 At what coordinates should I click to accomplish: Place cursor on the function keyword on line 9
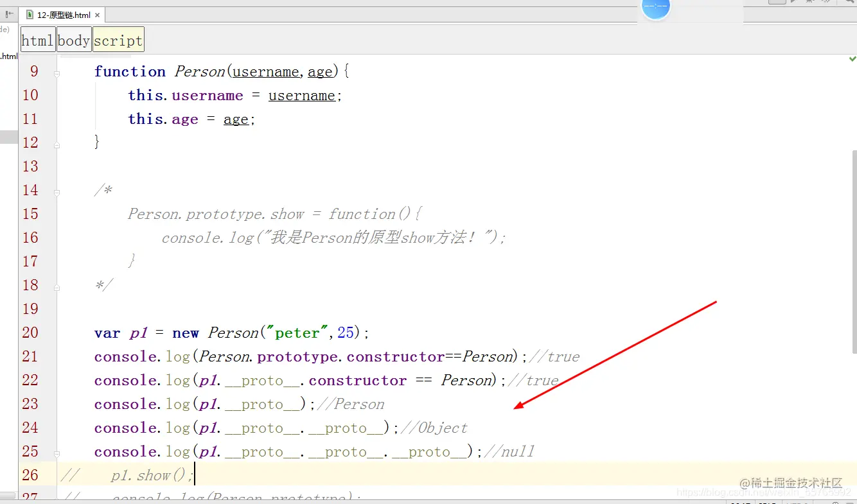[130, 71]
